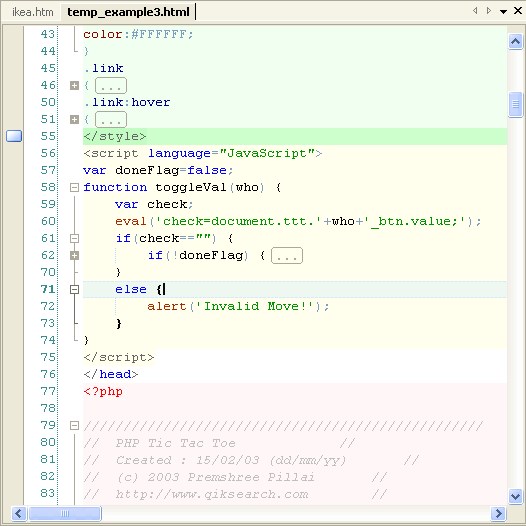Viewport: 526px width, 526px height.
Task: Open the collapsed ellipsis box on line 46
Action: (111, 86)
